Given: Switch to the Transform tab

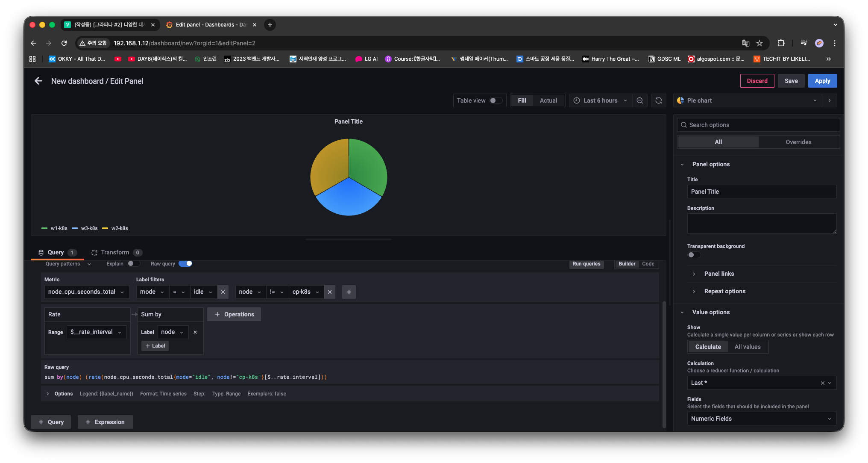Looking at the screenshot, I should click(x=115, y=252).
